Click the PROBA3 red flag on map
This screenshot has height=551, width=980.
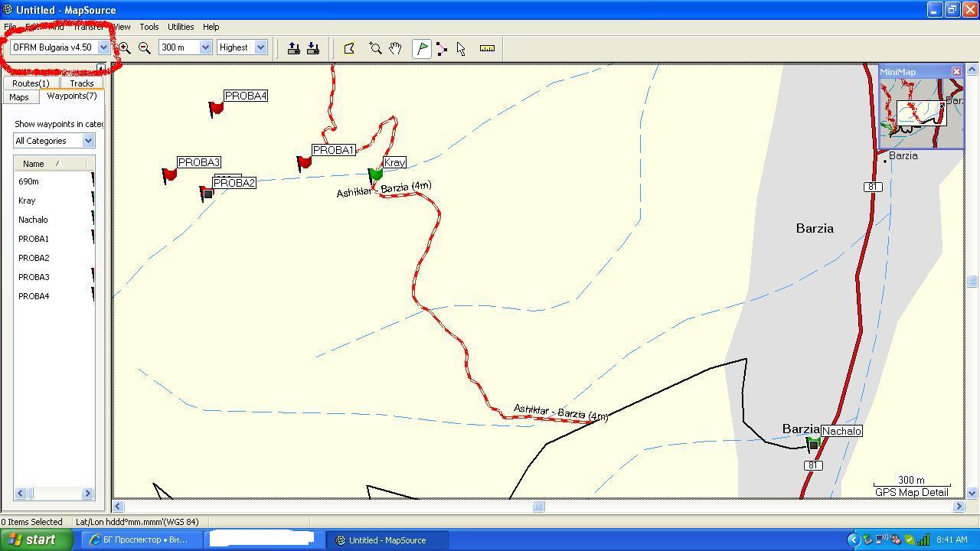tap(169, 175)
